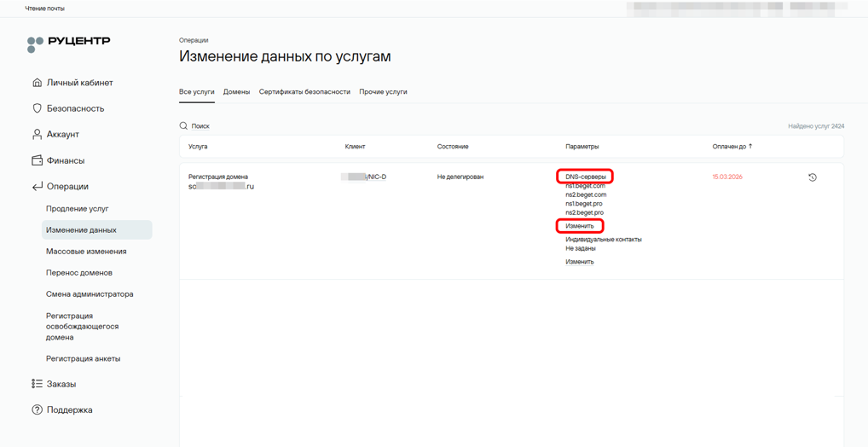Open Перенос доменов page
This screenshot has height=447, width=868.
pyautogui.click(x=79, y=272)
